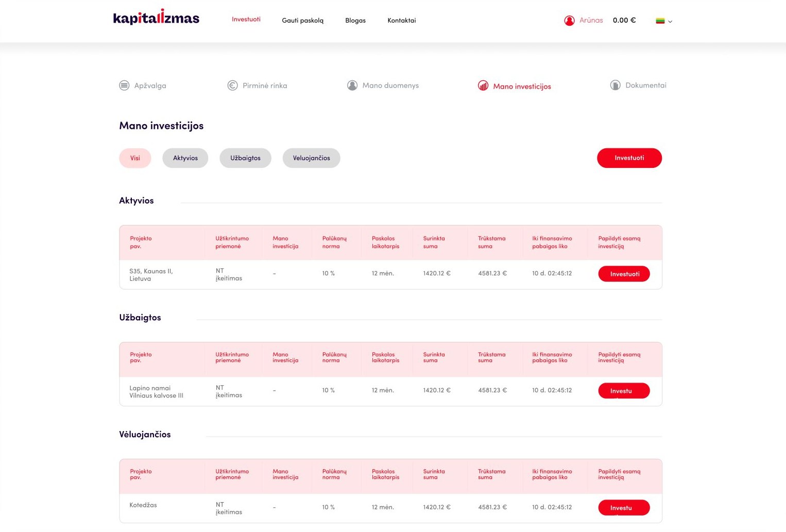
Task: Click the kapitalizmas logo
Action: point(156,18)
